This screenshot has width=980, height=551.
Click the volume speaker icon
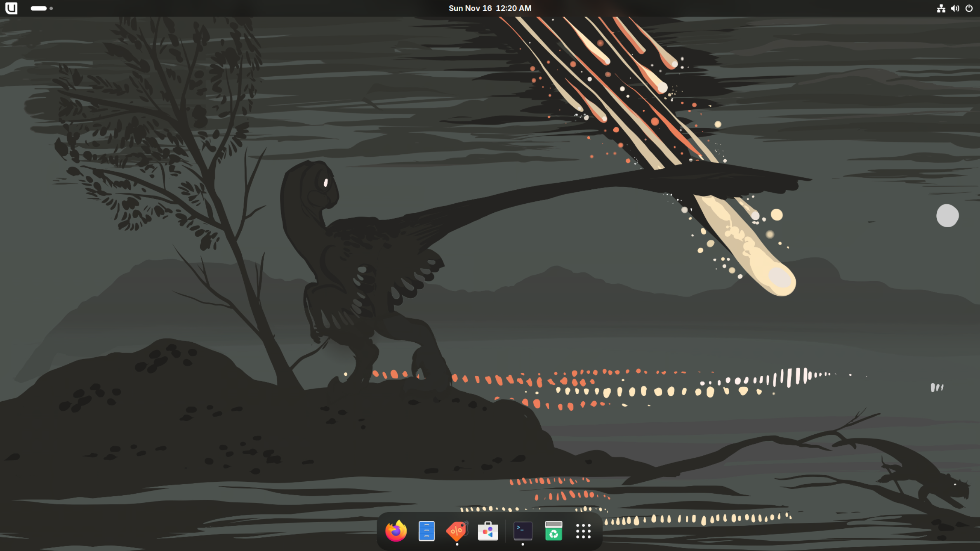955,8
